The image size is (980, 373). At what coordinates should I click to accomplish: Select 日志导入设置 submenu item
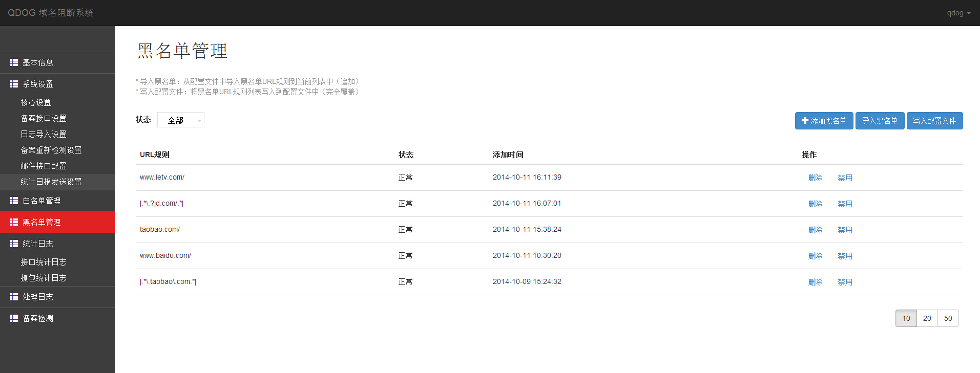44,134
